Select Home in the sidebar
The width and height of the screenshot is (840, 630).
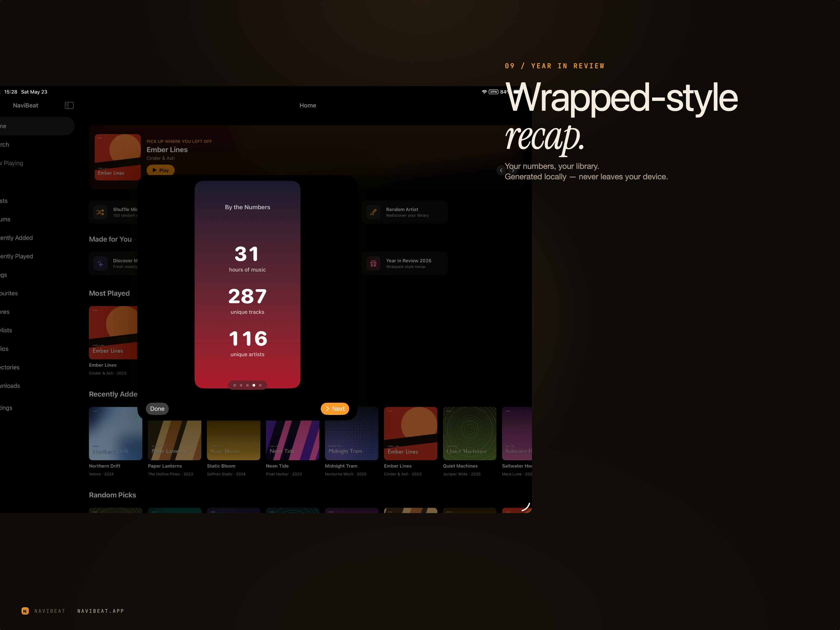point(37,126)
